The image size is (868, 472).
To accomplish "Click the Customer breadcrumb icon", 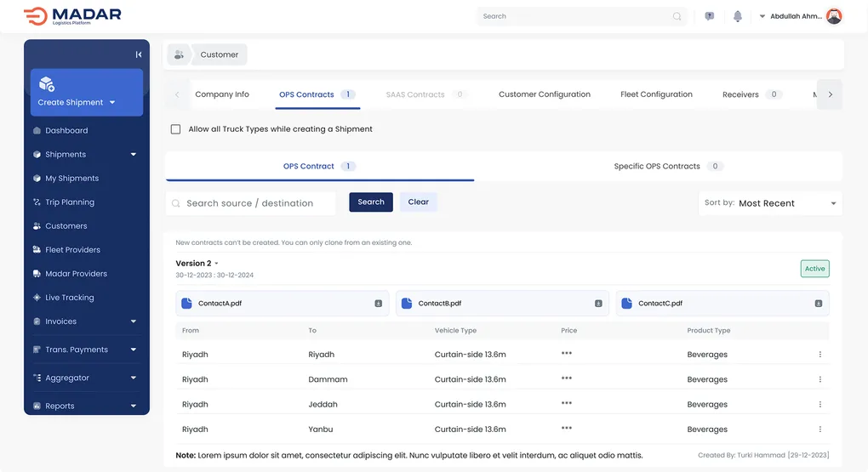I will 179,54.
